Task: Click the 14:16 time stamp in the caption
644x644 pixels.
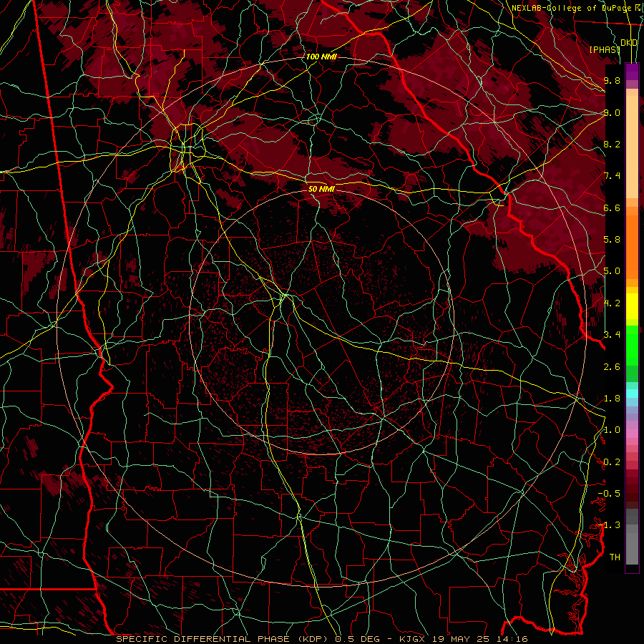Action: (511, 639)
